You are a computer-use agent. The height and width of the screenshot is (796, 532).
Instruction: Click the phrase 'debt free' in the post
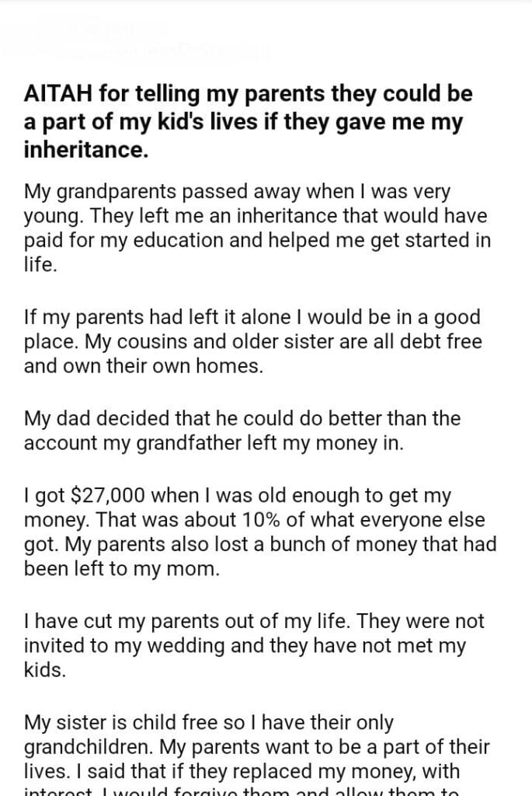click(443, 341)
